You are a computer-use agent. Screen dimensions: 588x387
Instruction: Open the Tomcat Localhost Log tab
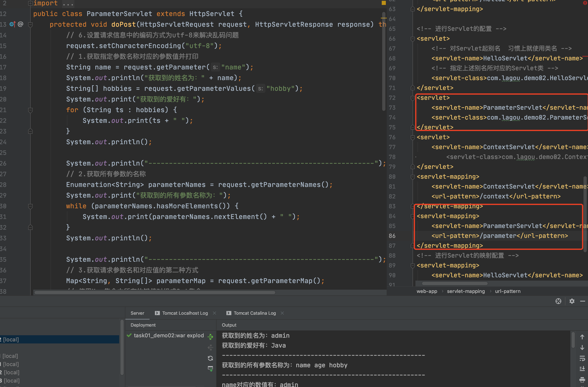point(185,313)
